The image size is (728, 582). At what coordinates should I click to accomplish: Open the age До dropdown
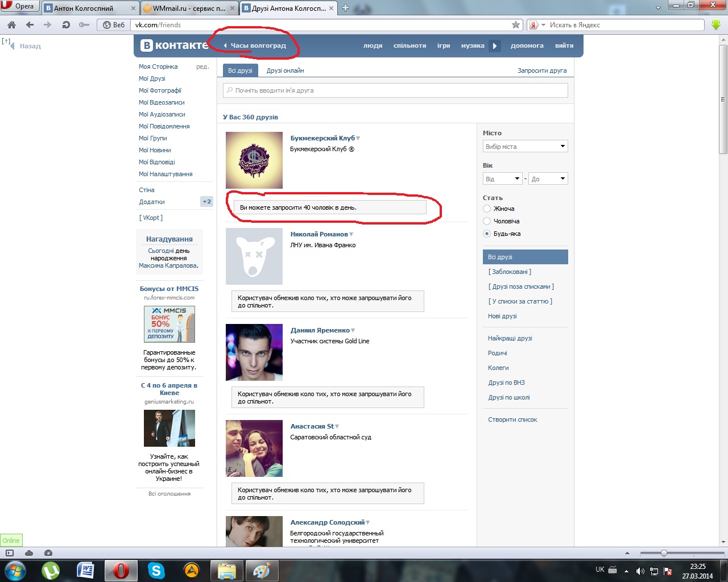coord(548,179)
